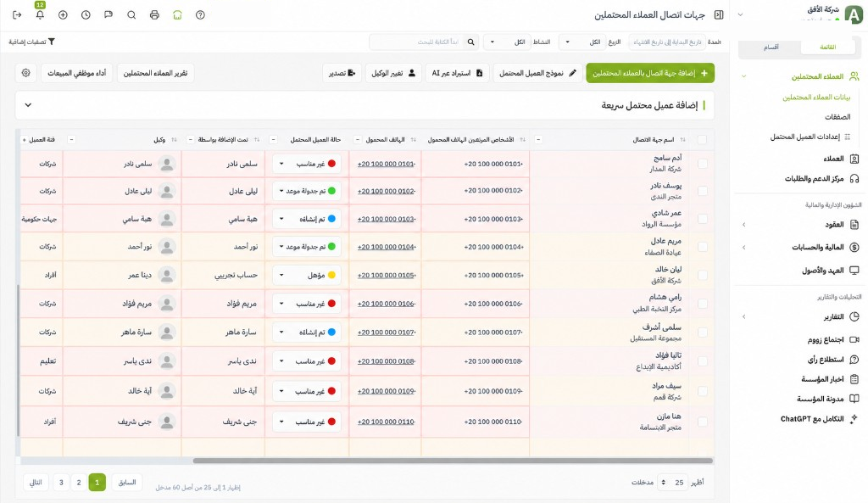Click the table settings gear icon
The image size is (868, 503).
(26, 73)
